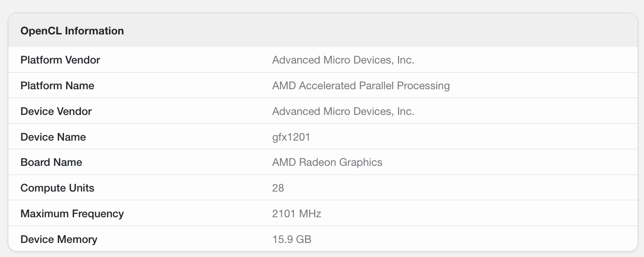The image size is (644, 257).
Task: Click AMD Accelerated Parallel Processing text
Action: click(361, 86)
